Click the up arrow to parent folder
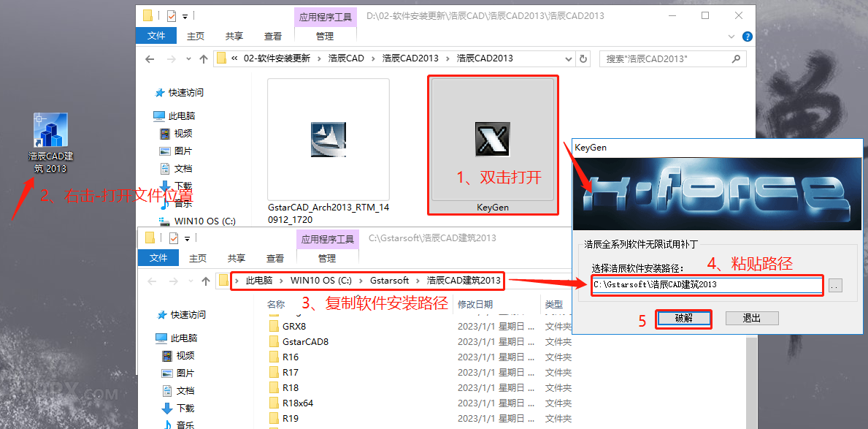This screenshot has width=868, height=429. [x=205, y=58]
